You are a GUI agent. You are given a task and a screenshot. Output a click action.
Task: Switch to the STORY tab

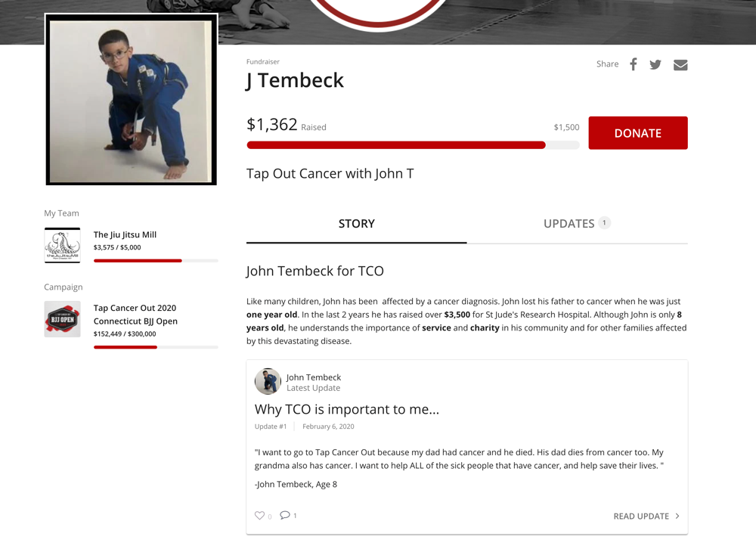coord(356,224)
